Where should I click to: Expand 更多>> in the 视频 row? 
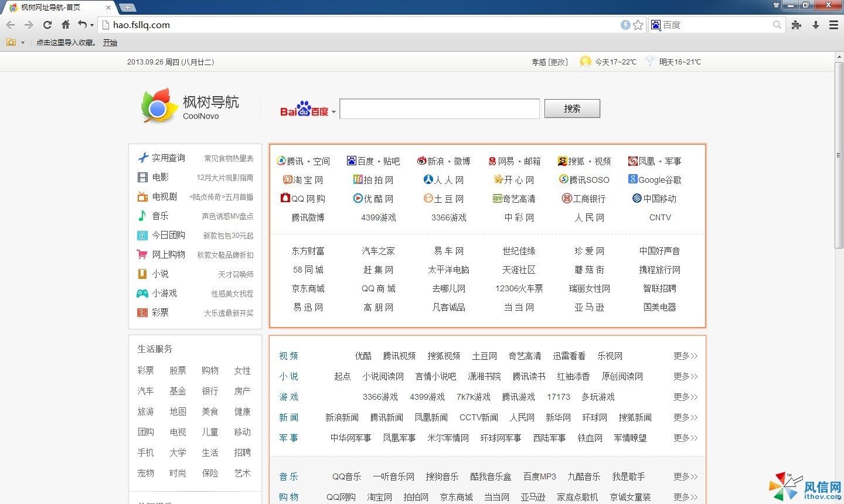686,356
